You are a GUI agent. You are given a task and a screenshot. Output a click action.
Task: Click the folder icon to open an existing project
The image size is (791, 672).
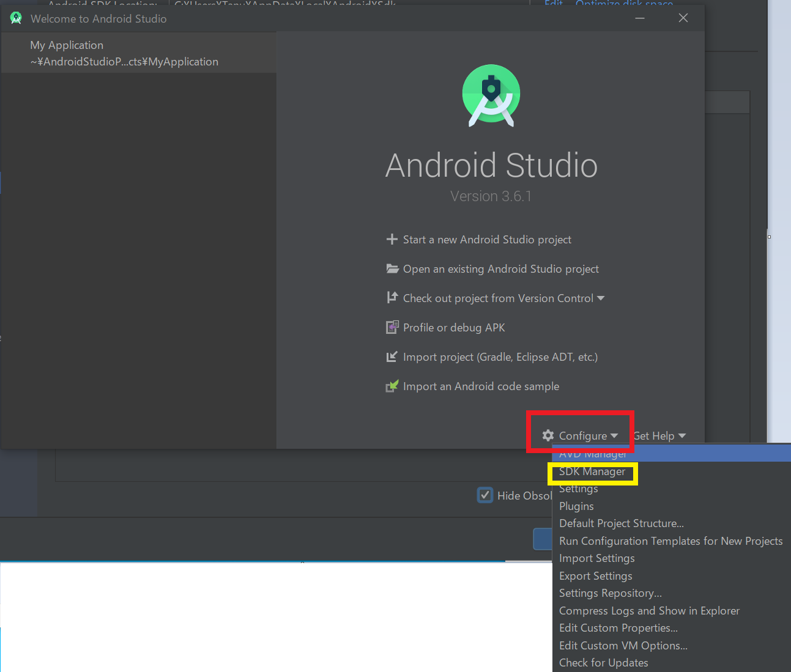(x=392, y=268)
